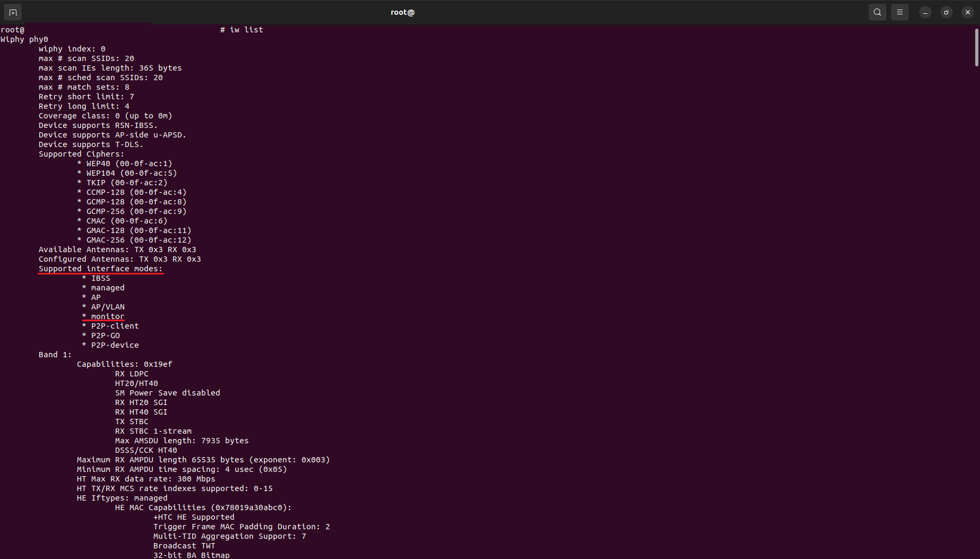
Task: Click 'Minimum RX AMPDU time spacing' line
Action: coord(182,469)
